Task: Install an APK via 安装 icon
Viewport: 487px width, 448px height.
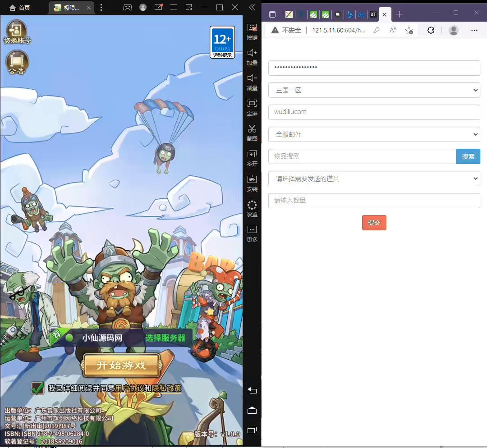Action: pos(252,183)
